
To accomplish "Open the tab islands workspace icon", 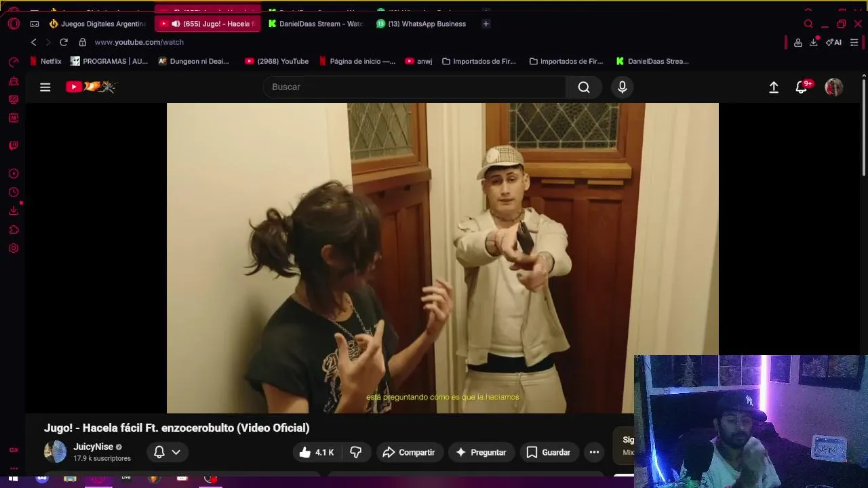I will tap(35, 24).
